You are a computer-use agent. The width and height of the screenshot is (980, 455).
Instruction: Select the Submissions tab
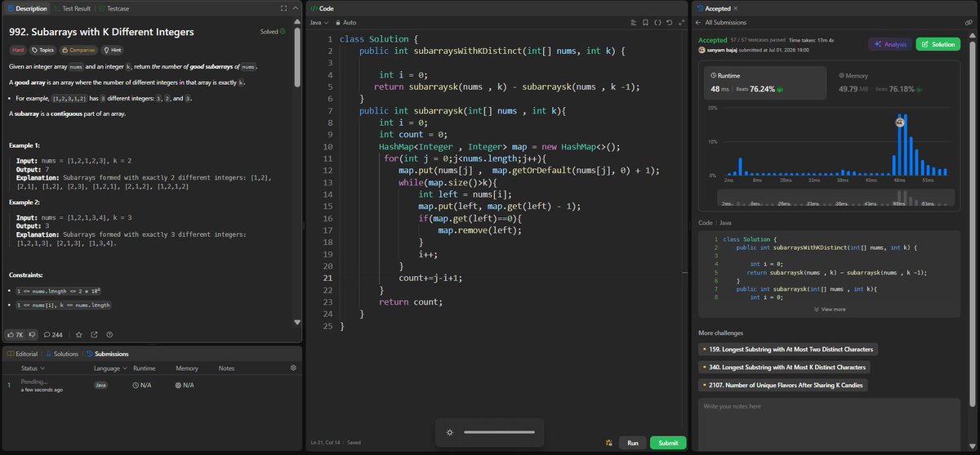[106, 354]
